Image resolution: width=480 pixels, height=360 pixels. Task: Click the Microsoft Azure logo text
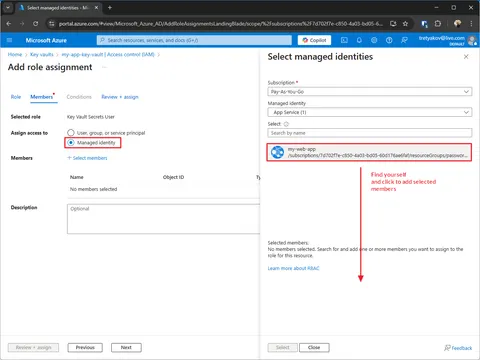(x=46, y=40)
